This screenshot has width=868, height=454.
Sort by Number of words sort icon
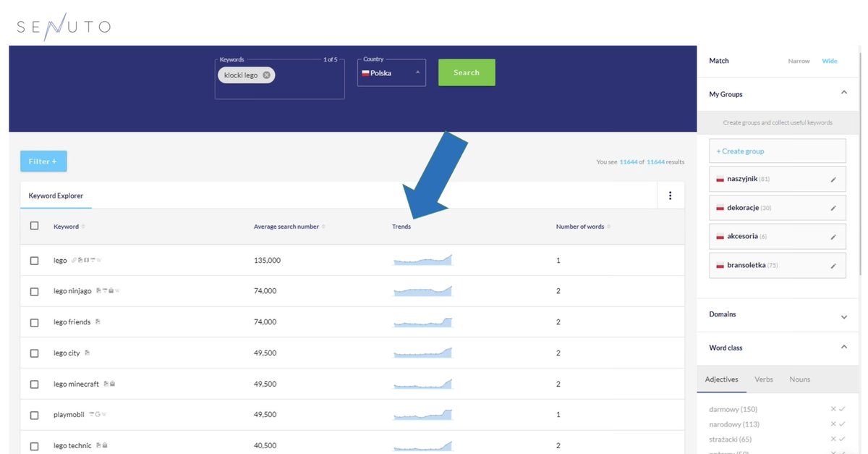608,227
